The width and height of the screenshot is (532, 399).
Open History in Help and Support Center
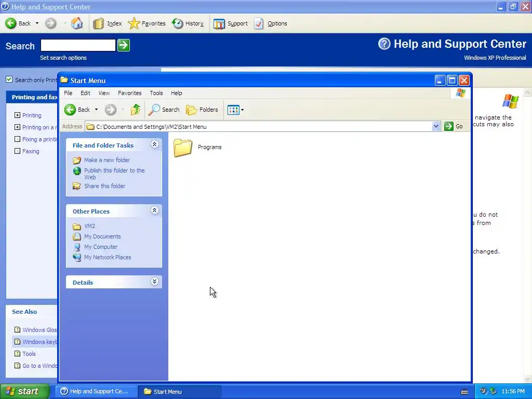click(x=188, y=23)
